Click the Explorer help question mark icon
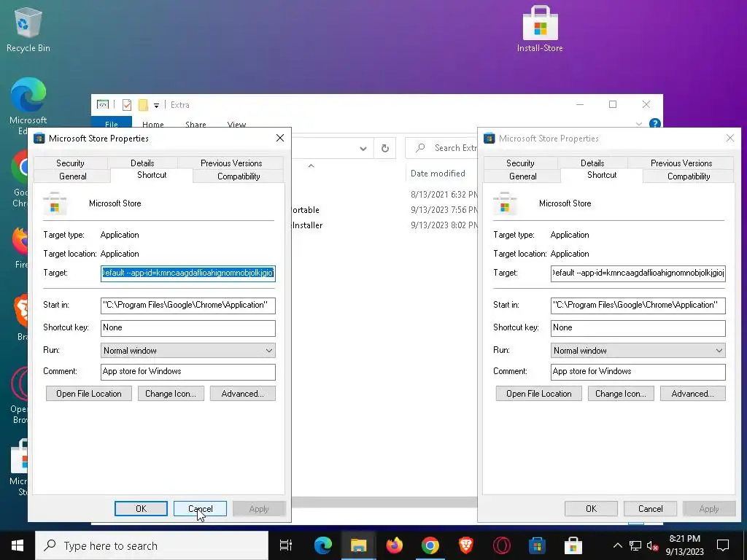Viewport: 747px width, 560px height. (654, 124)
